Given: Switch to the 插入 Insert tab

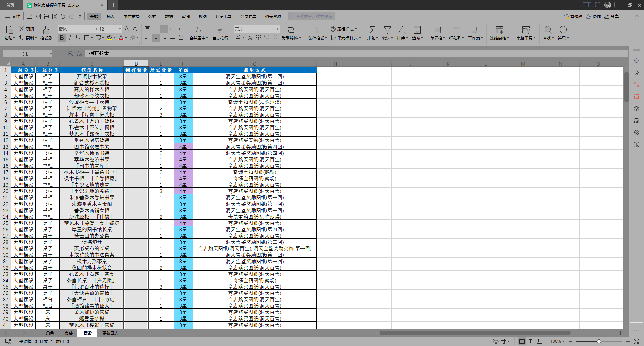Looking at the screenshot, I should pyautogui.click(x=110, y=16).
